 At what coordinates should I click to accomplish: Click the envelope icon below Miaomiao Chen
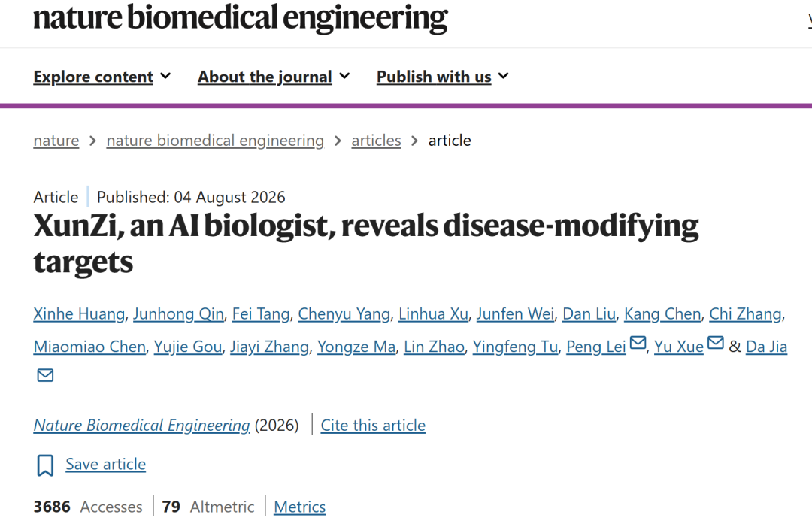(x=46, y=375)
